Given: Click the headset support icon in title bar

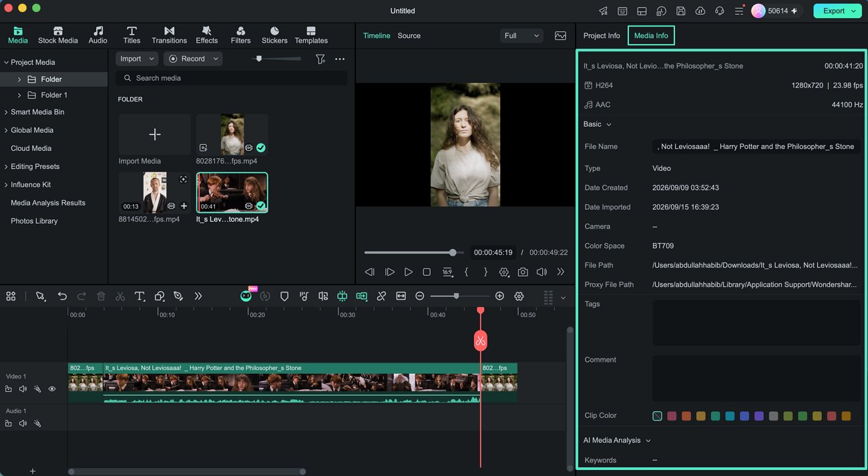Looking at the screenshot, I should click(x=719, y=11).
